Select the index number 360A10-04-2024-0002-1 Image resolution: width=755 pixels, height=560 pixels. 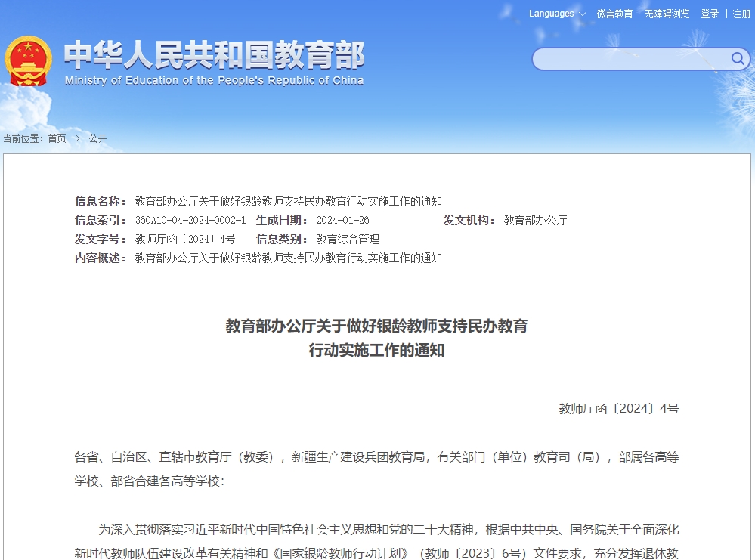(x=190, y=220)
